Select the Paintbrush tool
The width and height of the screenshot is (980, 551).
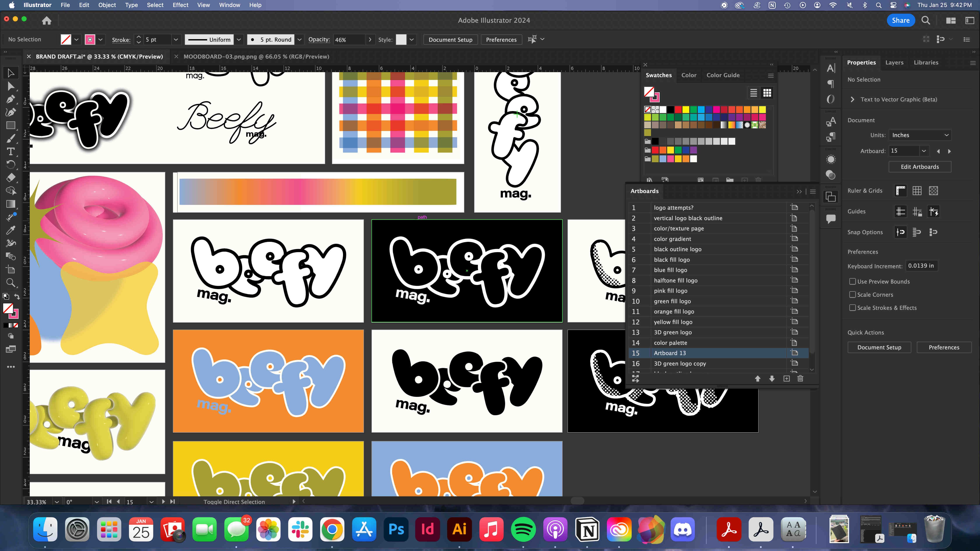tap(11, 138)
